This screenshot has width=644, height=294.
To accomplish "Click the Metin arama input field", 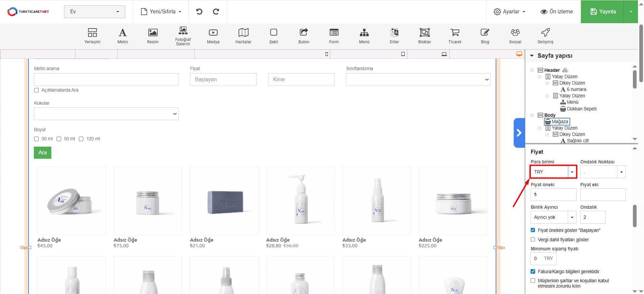I will [106, 80].
